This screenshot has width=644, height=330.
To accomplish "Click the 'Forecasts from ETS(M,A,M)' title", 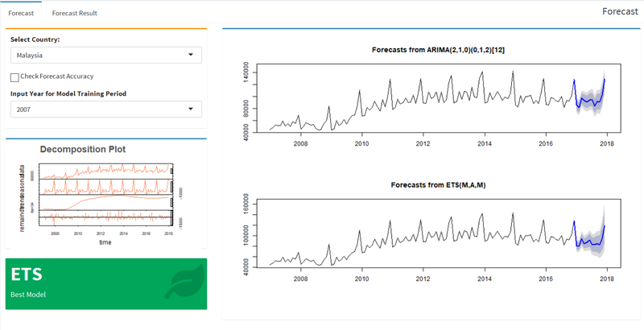I will click(438, 185).
